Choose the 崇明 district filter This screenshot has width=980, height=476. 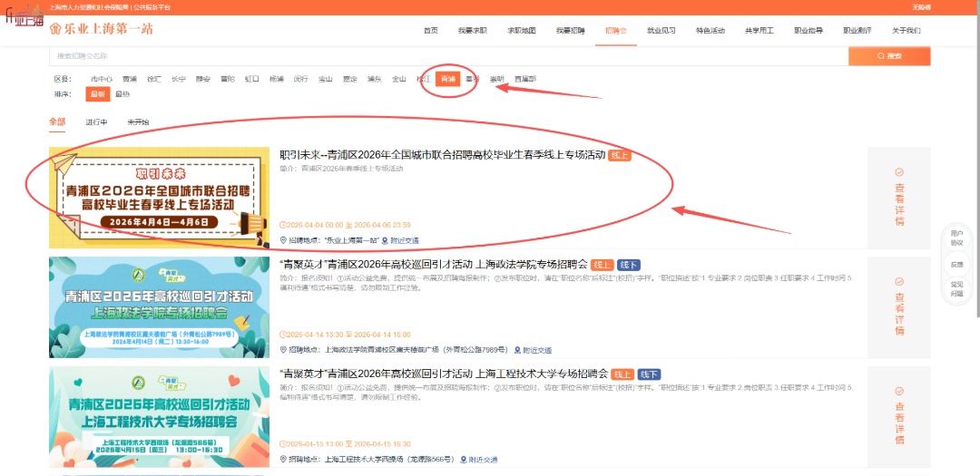click(x=496, y=79)
